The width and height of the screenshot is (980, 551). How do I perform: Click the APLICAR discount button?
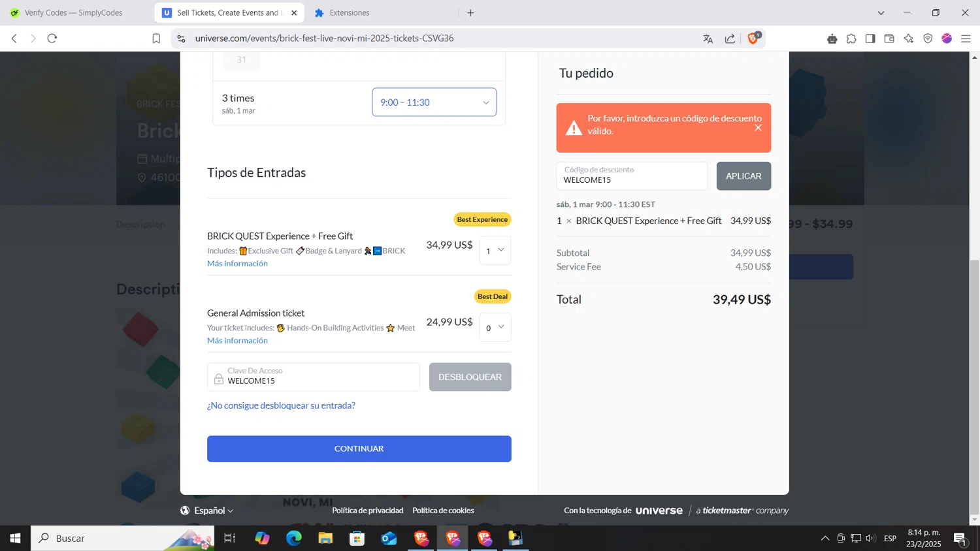pos(743,176)
